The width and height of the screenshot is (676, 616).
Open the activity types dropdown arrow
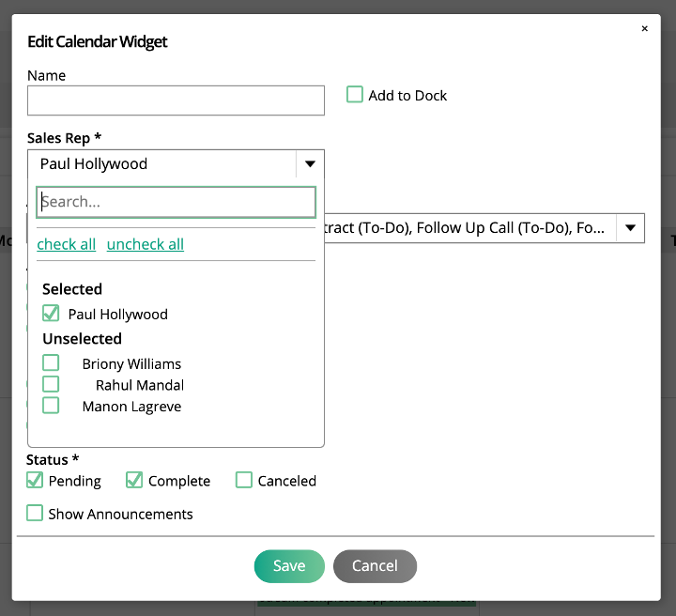pos(630,227)
